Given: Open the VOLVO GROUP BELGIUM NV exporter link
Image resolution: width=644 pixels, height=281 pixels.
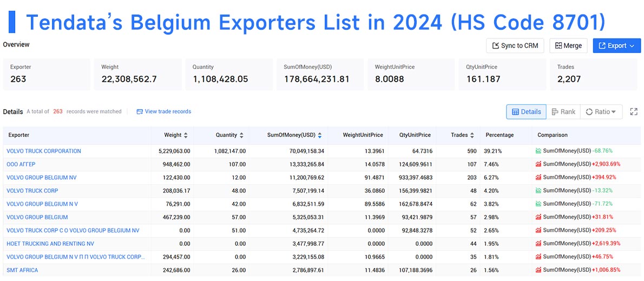Looking at the screenshot, I should click(x=42, y=178).
